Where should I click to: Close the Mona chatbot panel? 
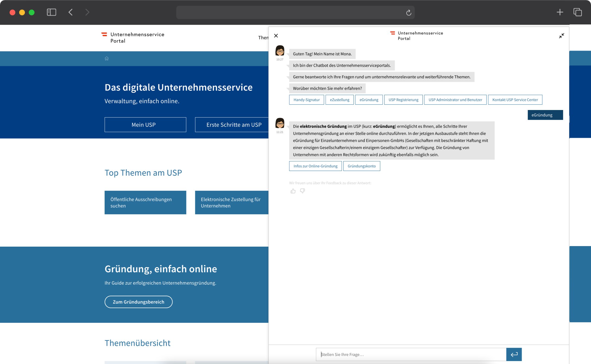(x=276, y=36)
